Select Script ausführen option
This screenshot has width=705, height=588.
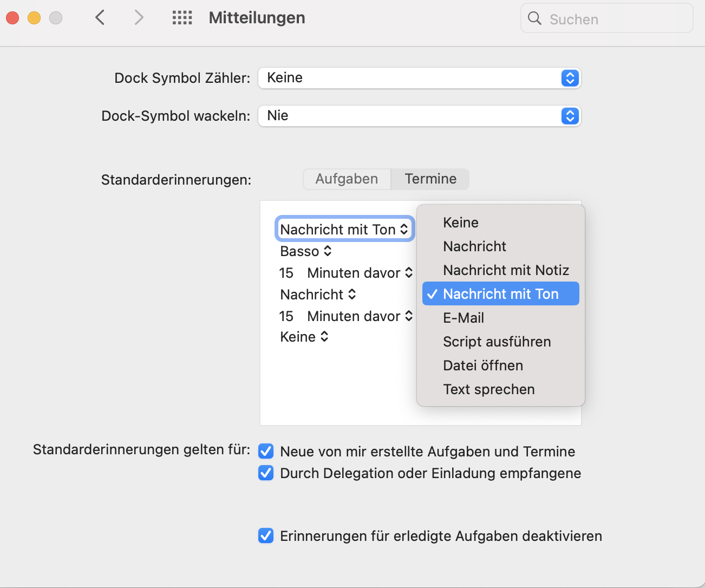497,342
